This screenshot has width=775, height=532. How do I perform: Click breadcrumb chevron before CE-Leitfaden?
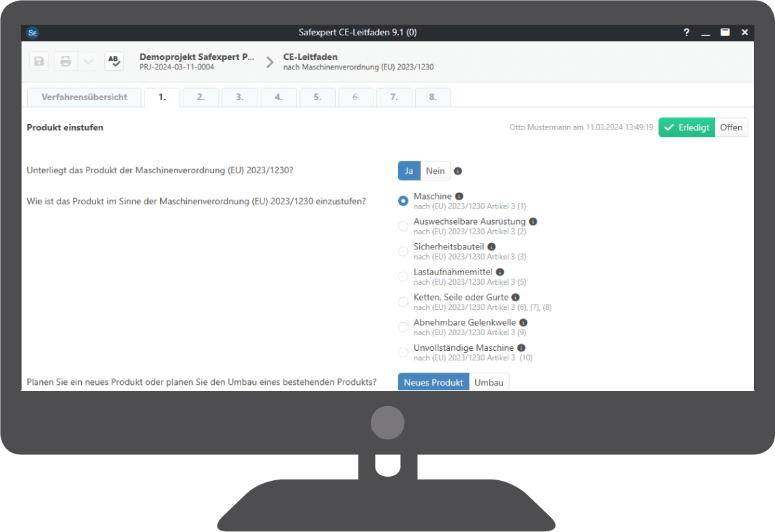pos(270,62)
